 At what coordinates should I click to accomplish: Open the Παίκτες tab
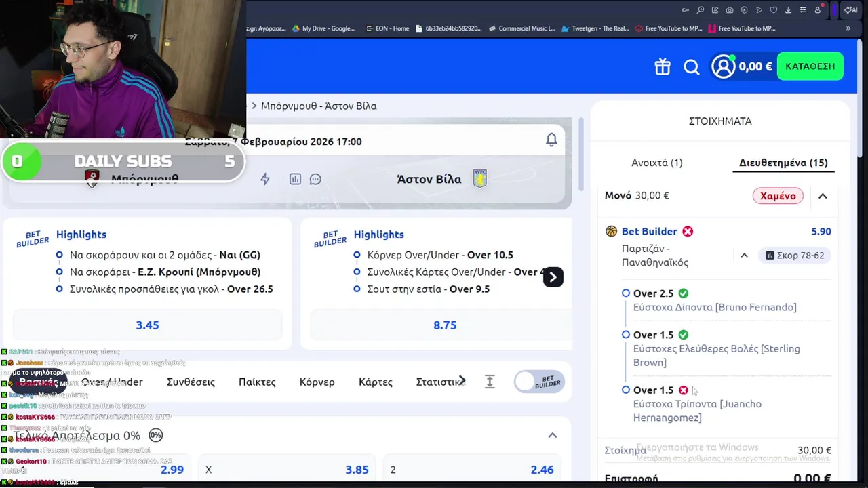tap(257, 382)
